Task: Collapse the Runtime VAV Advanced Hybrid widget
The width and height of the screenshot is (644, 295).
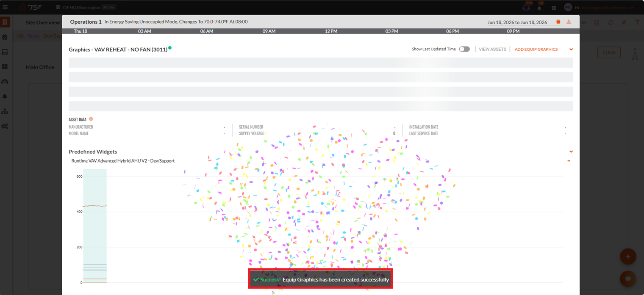Action: [x=569, y=161]
